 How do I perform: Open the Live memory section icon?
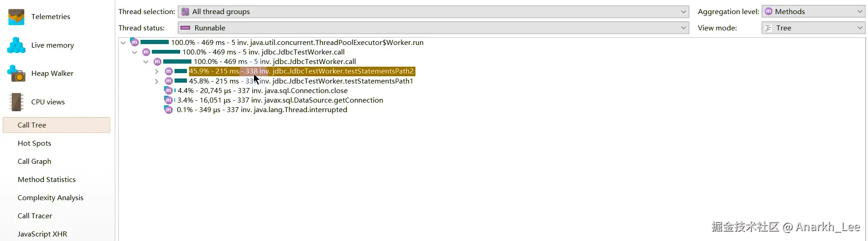click(x=16, y=45)
